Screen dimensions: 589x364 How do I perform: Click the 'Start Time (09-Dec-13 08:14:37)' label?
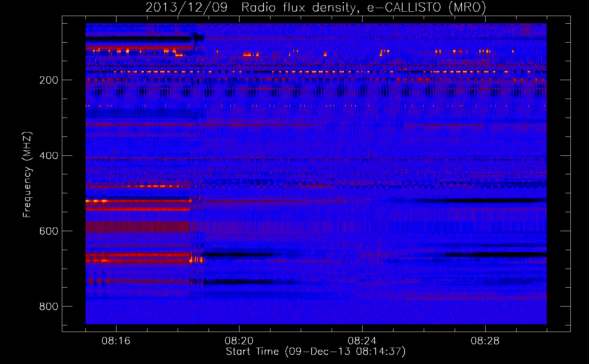316,352
